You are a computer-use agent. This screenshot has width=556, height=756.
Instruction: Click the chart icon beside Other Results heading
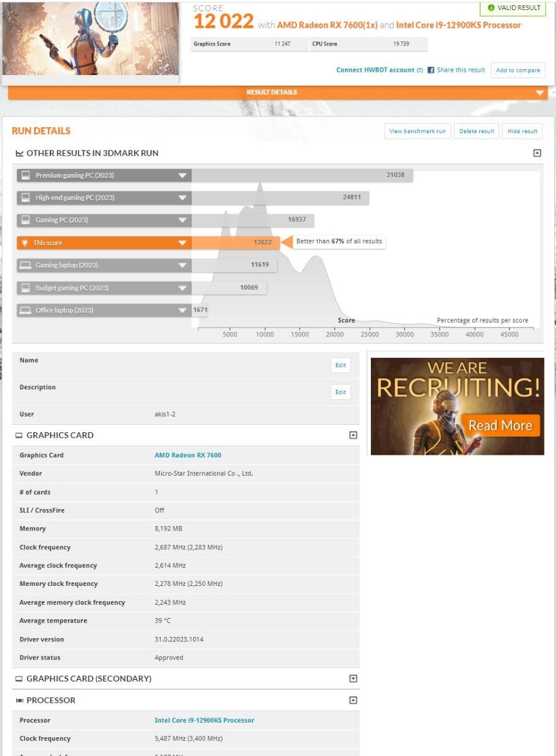(20, 153)
